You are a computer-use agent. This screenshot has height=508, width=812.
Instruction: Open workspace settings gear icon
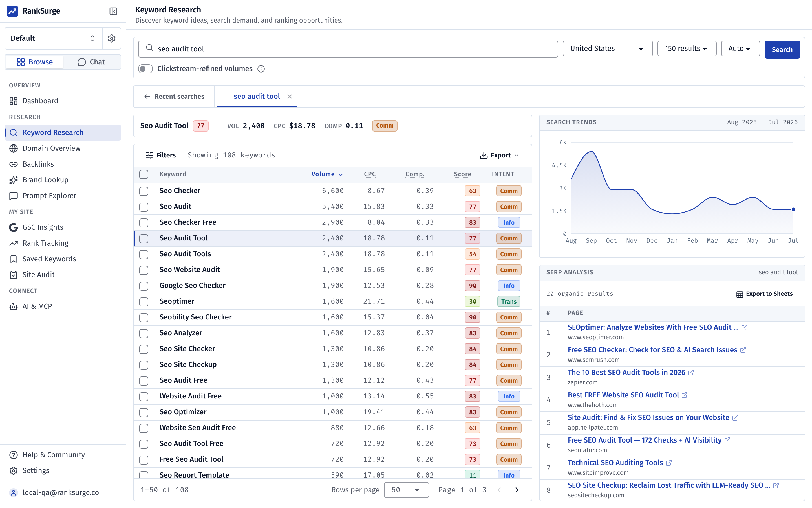112,38
